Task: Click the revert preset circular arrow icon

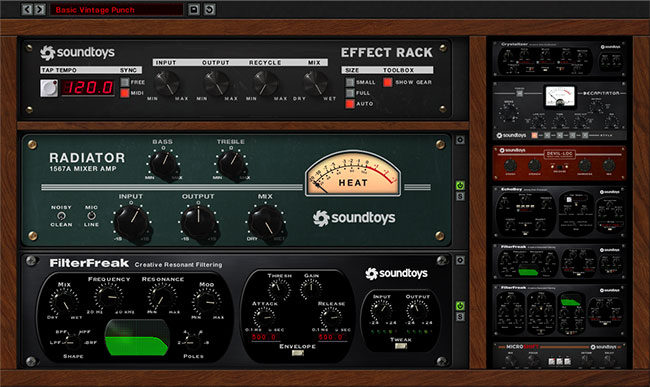Action: tap(209, 10)
